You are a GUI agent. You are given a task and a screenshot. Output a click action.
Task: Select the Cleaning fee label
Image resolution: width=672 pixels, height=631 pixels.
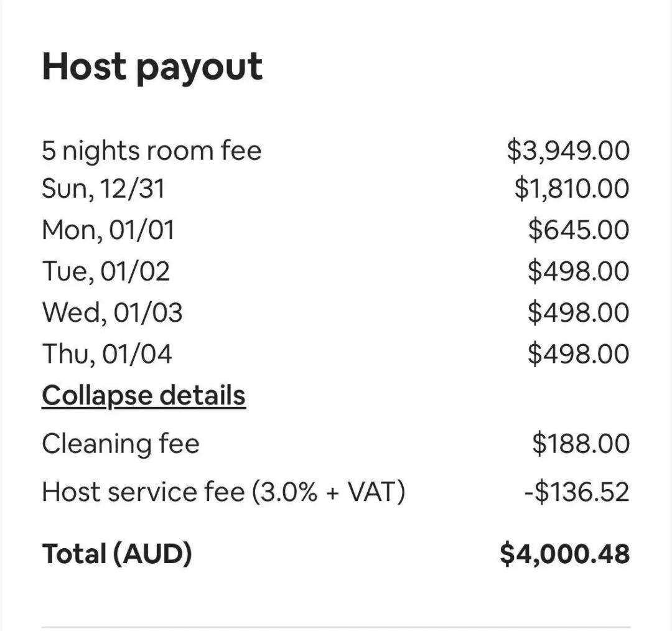point(121,444)
